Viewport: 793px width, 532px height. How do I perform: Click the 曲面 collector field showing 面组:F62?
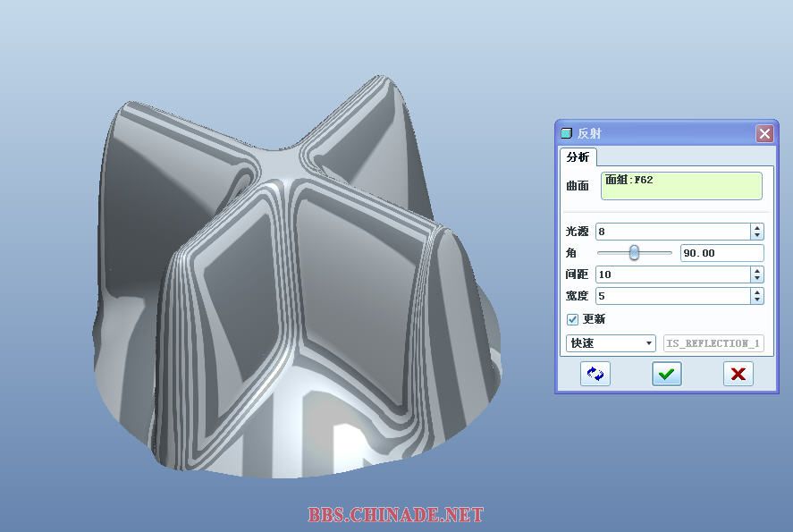681,186
